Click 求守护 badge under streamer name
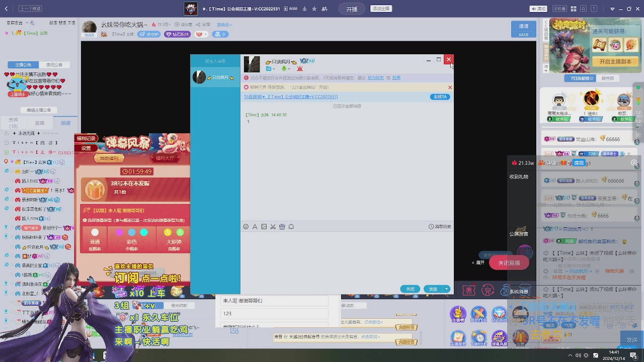The image size is (644, 362). tap(149, 34)
